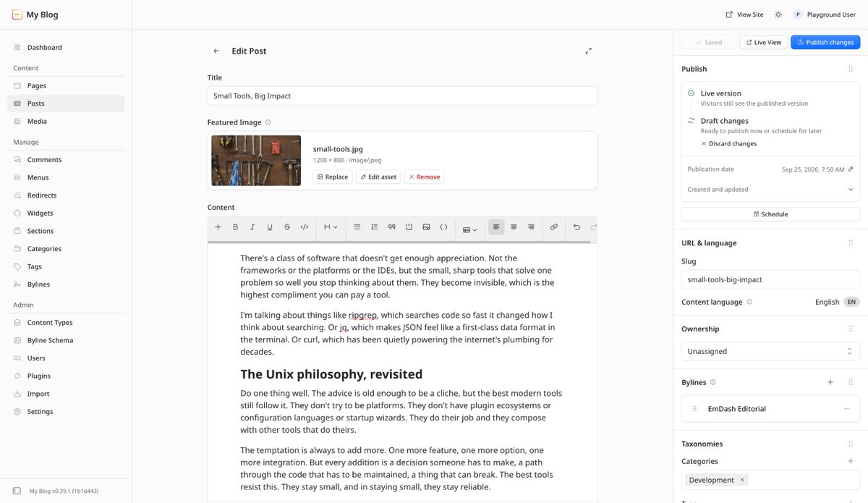This screenshot has width=868, height=503.
Task: Open Redirects in the sidebar
Action: 66,195
